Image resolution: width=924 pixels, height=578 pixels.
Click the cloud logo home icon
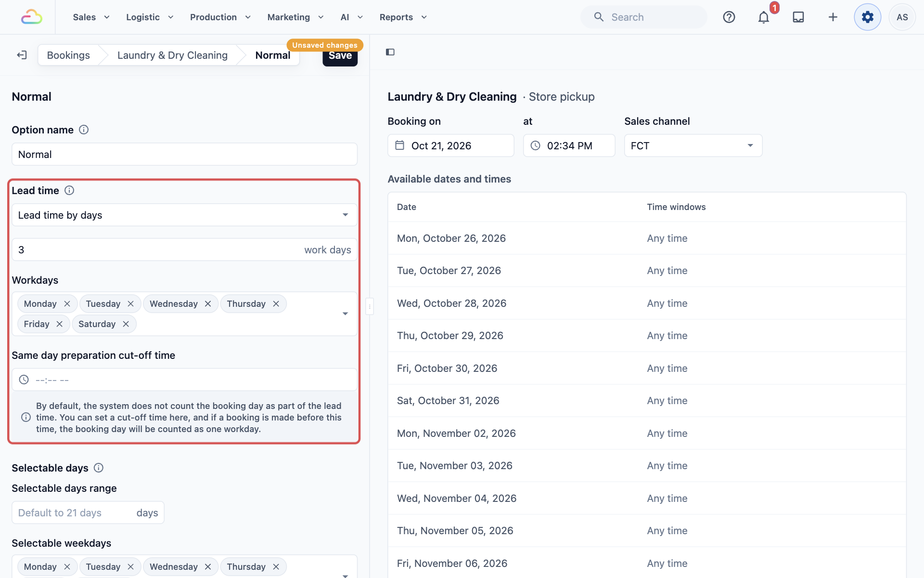click(32, 17)
